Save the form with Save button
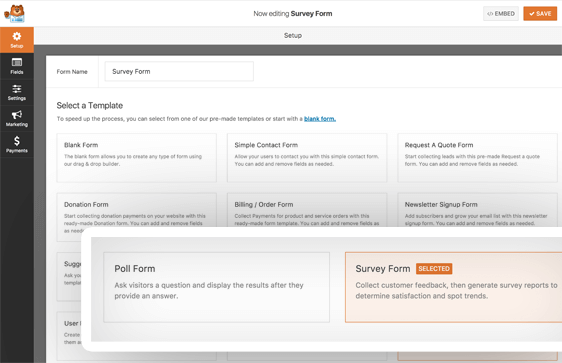The width and height of the screenshot is (562, 363). (540, 14)
